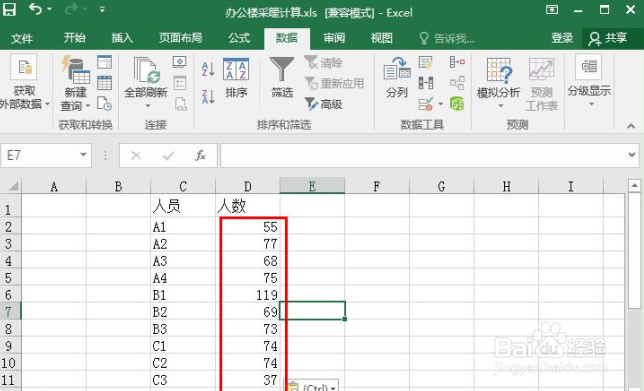The width and height of the screenshot is (644, 391).
Task: Open the Ribbon Display Options button
Action: [x=552, y=10]
